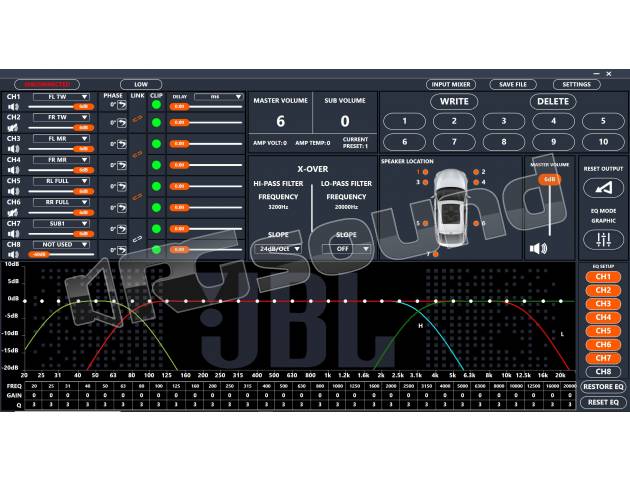This screenshot has height=480, width=630.
Task: Open the CH8 NOT USED dropdown
Action: (x=61, y=244)
